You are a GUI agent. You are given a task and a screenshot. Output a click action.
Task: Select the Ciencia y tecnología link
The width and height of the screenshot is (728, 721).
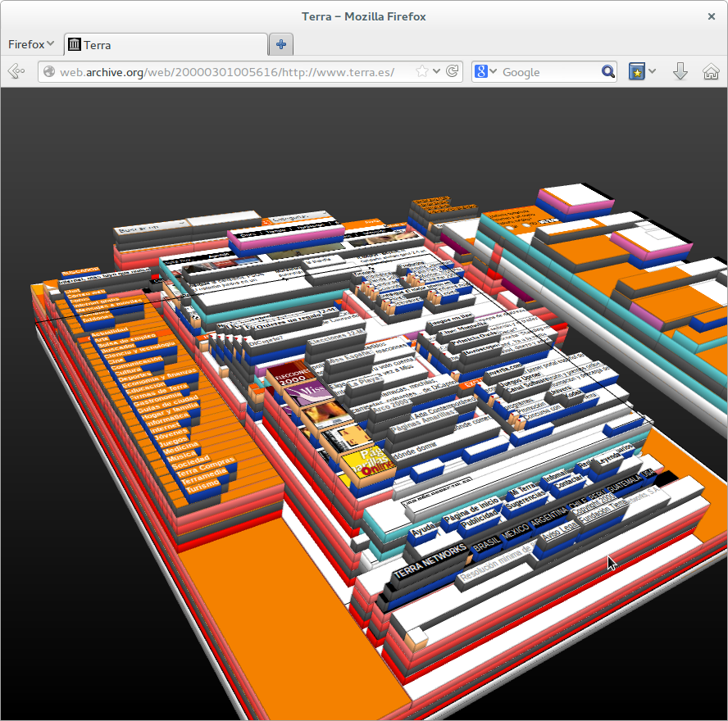point(140,349)
